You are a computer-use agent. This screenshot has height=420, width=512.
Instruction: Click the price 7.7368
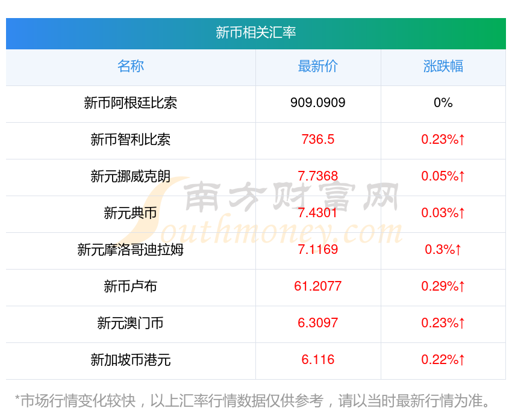coord(317,176)
